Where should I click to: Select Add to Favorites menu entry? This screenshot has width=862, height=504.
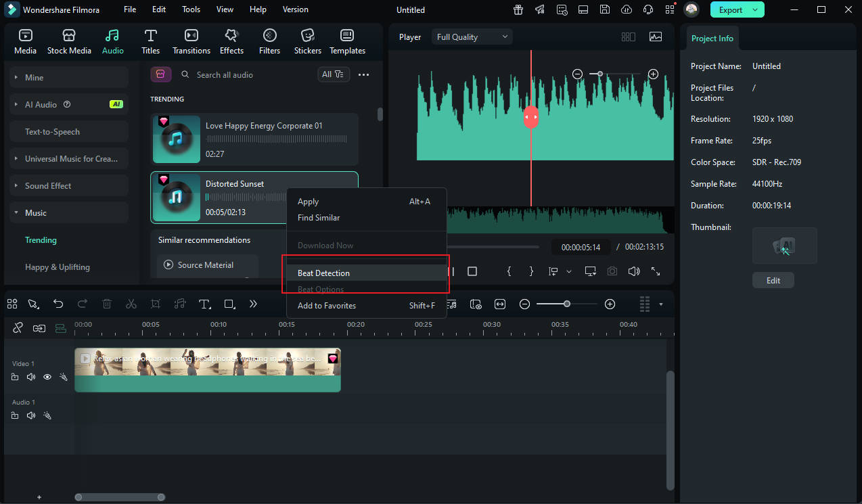[x=366, y=306]
